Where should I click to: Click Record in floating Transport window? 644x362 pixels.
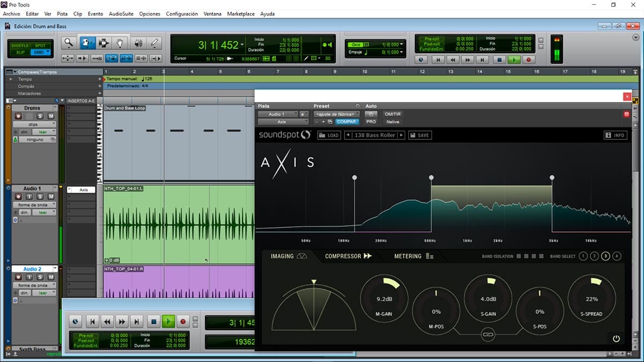point(183,322)
